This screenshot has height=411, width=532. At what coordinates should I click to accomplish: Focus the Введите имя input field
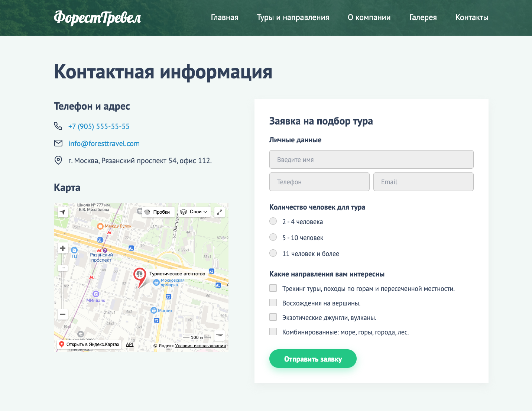click(x=372, y=159)
